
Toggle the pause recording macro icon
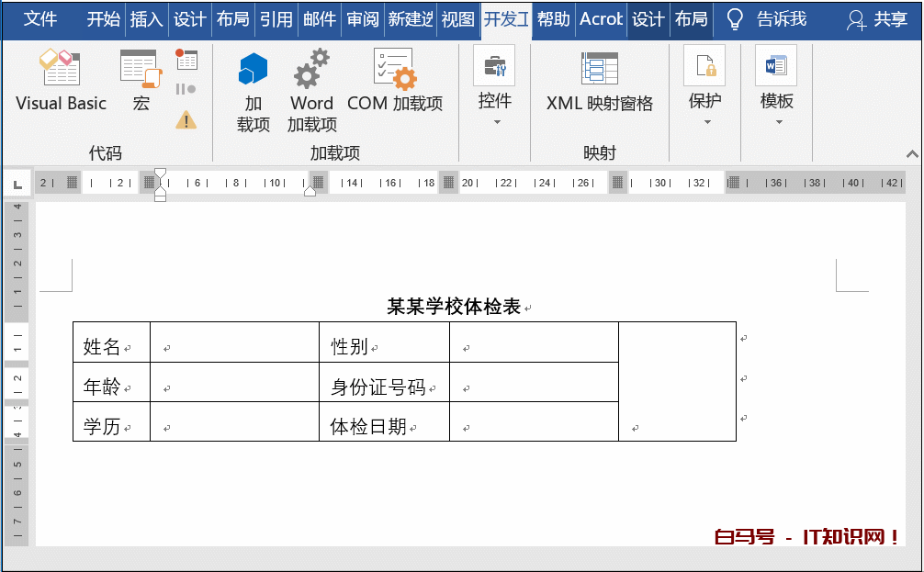(x=186, y=89)
